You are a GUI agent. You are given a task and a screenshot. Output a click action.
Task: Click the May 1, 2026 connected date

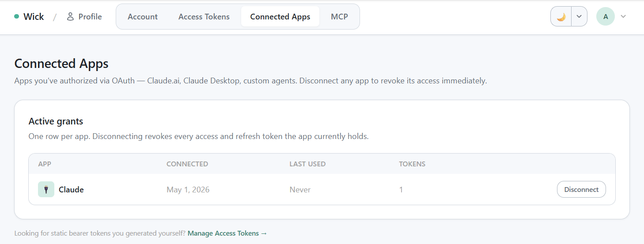pos(188,190)
